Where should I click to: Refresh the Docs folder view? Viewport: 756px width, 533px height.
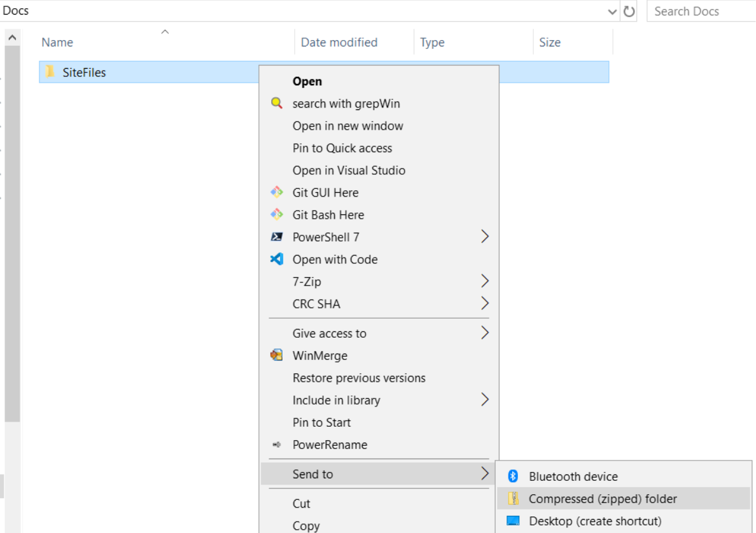point(629,11)
